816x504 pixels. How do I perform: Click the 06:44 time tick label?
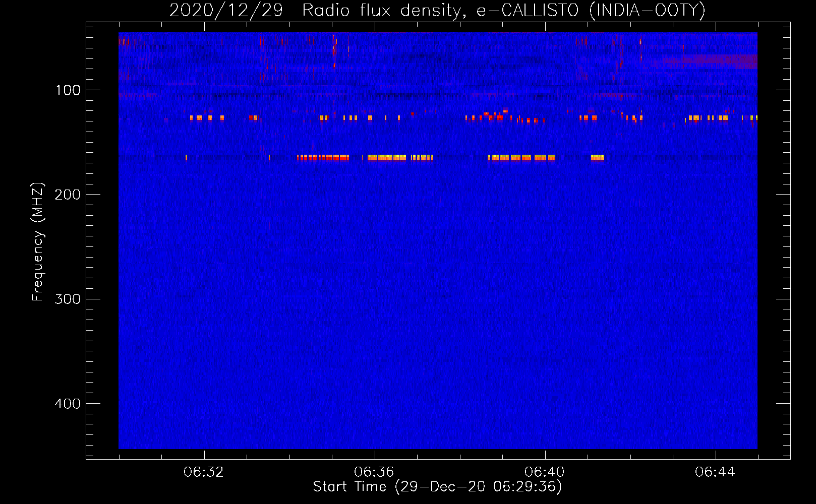pyautogui.click(x=715, y=472)
